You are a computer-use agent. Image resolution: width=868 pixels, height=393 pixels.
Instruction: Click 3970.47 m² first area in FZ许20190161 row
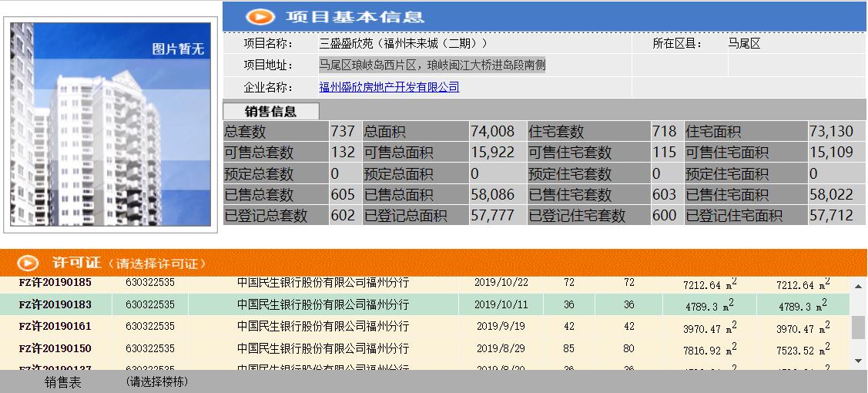pos(709,328)
